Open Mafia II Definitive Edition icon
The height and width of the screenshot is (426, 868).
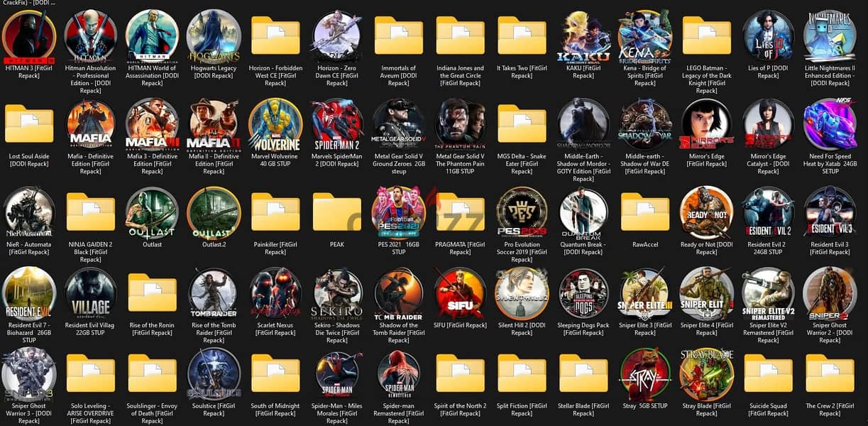pyautogui.click(x=214, y=125)
